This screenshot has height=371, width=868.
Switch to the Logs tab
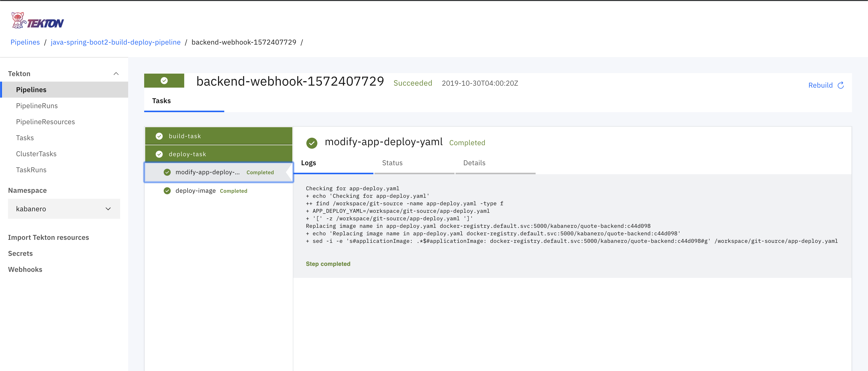[x=334, y=163]
